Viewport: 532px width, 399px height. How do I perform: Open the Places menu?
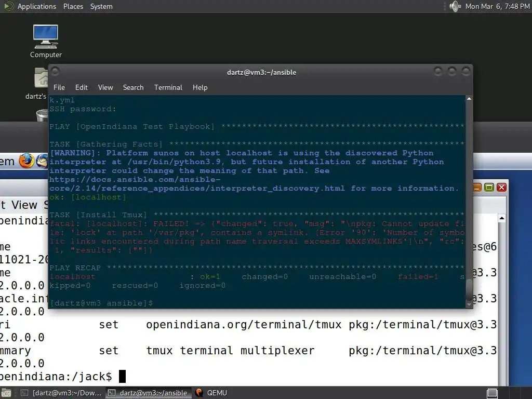click(x=73, y=6)
